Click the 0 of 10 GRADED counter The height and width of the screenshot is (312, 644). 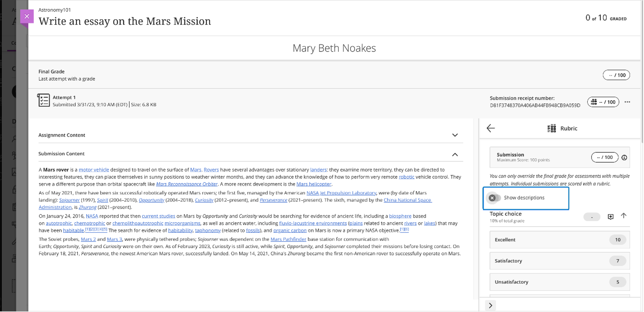(x=606, y=18)
